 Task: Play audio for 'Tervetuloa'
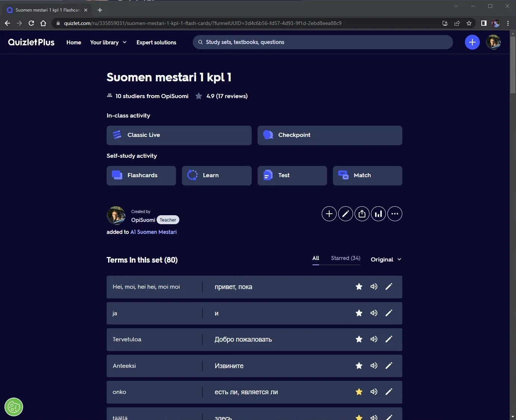click(374, 339)
